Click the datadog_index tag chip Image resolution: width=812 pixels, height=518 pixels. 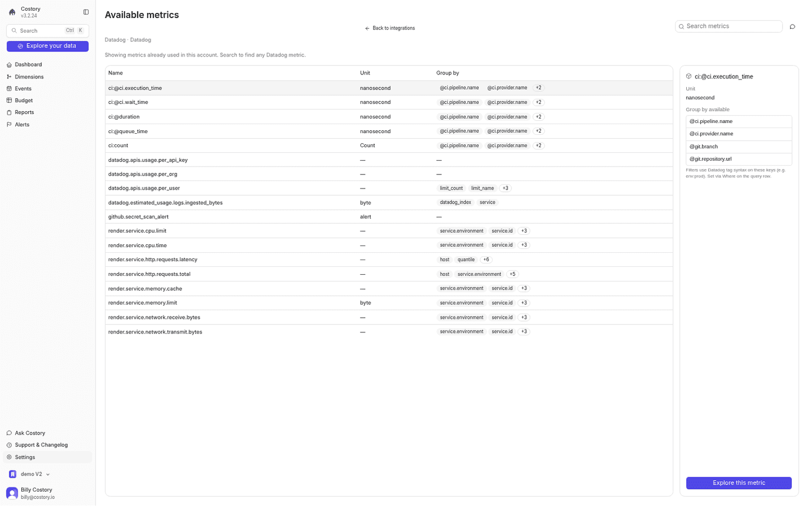(x=456, y=203)
